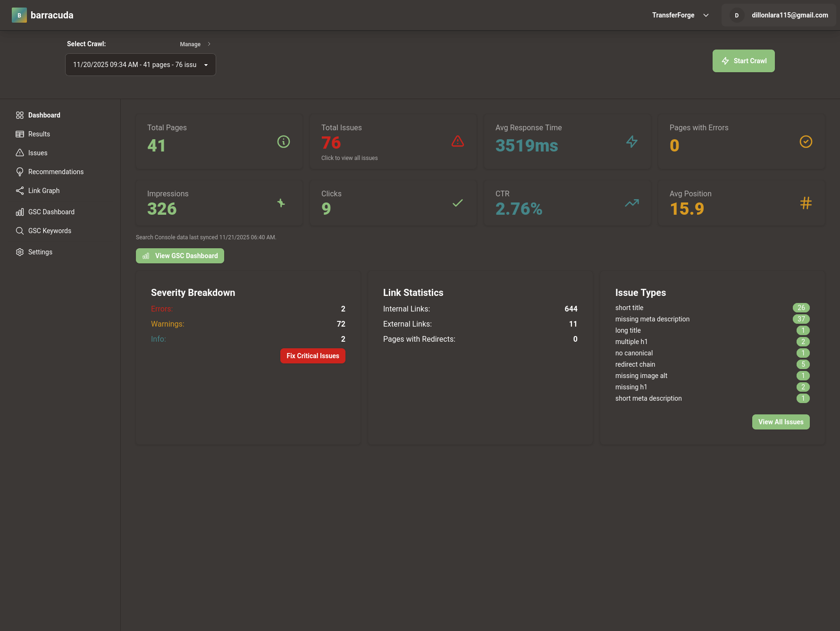The width and height of the screenshot is (840, 631).
Task: Select the missing meta description count badge
Action: click(x=803, y=319)
